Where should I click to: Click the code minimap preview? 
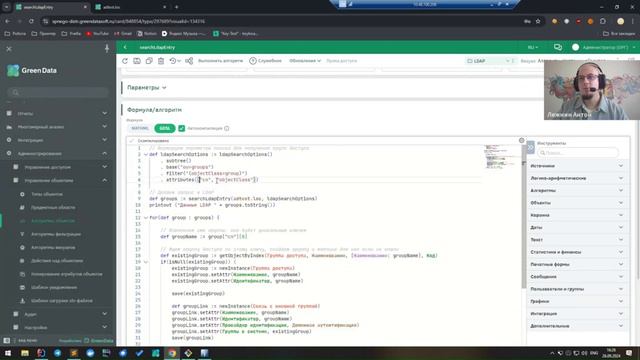(502, 157)
